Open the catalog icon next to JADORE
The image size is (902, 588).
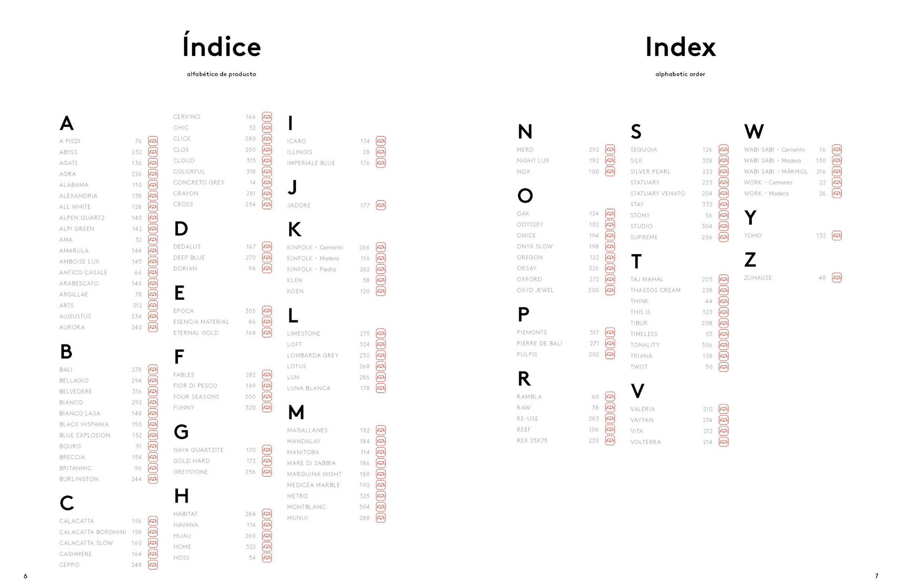click(381, 205)
